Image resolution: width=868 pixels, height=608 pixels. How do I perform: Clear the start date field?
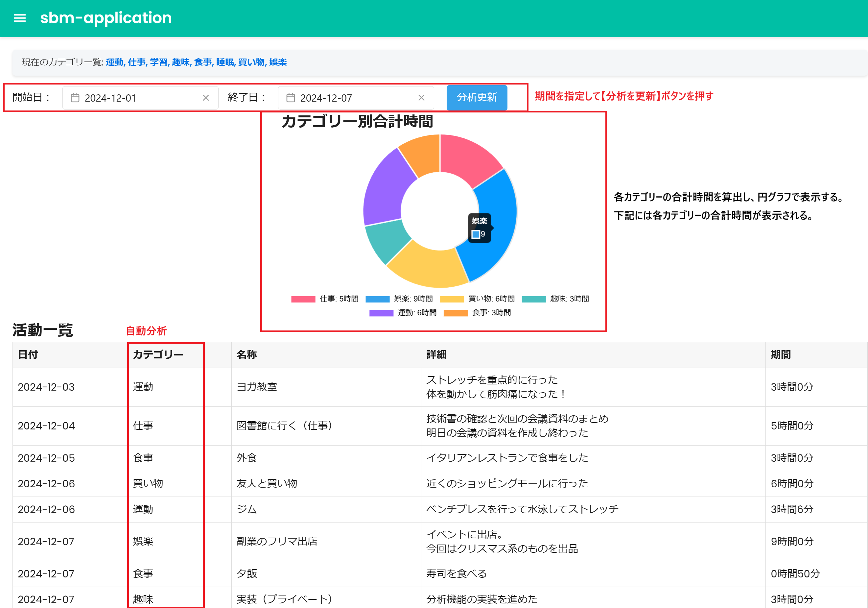point(206,98)
